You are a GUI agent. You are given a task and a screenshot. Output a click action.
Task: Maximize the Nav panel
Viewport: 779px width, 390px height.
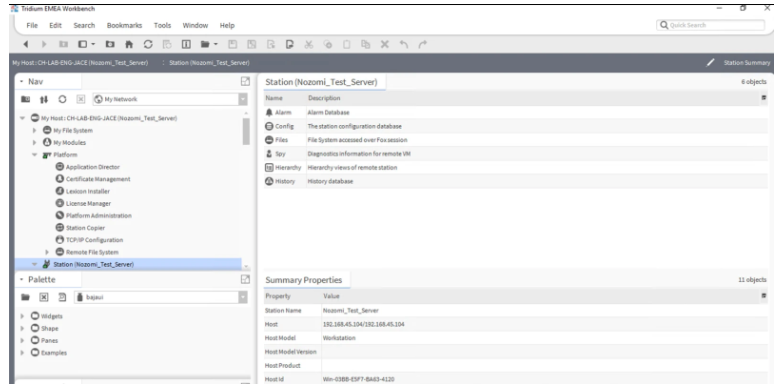tap(245, 81)
